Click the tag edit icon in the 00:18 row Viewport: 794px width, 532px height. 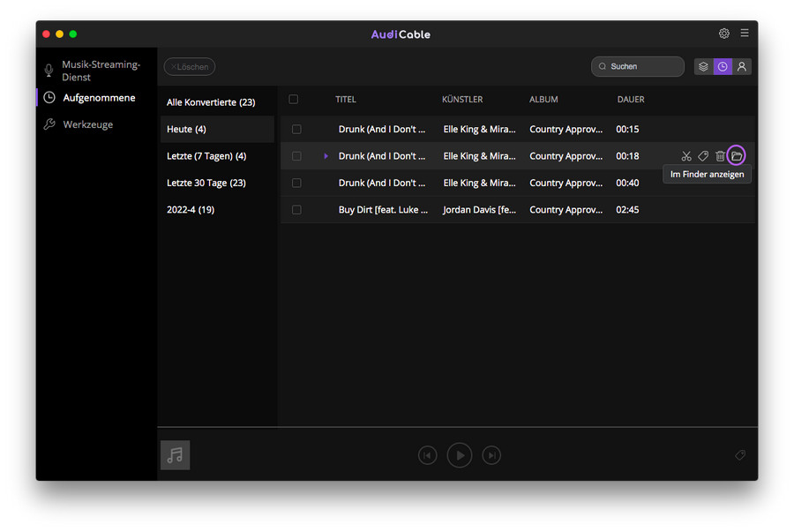(703, 156)
